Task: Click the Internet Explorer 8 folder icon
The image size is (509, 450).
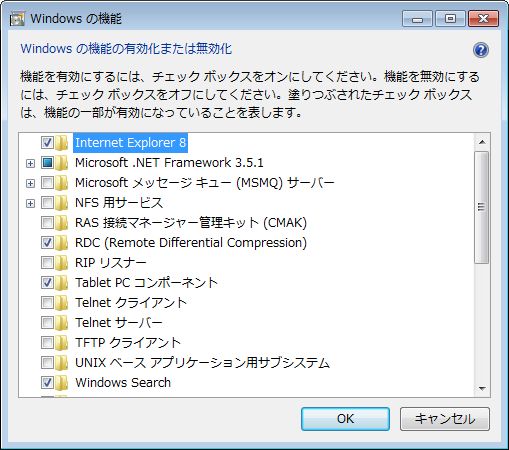Action: coord(61,143)
